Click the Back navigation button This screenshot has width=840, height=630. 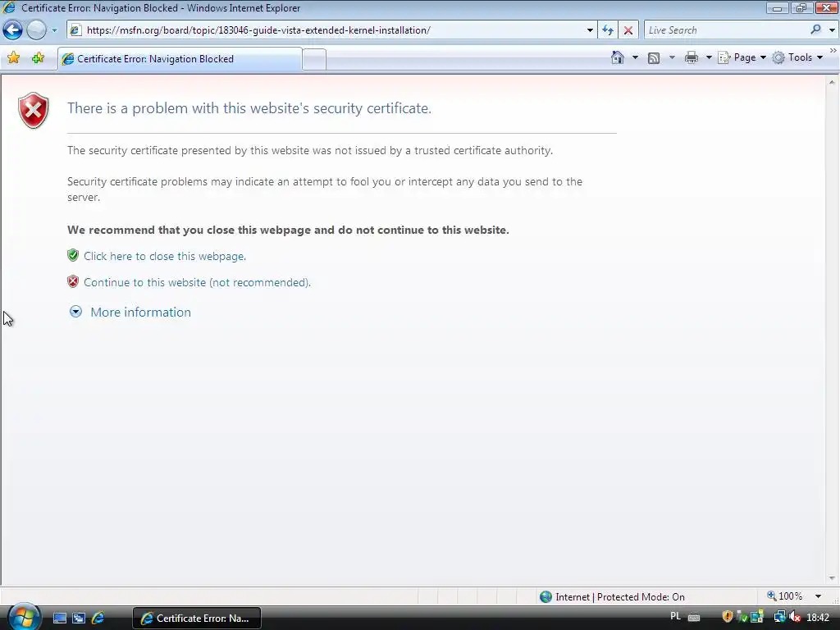pos(12,30)
